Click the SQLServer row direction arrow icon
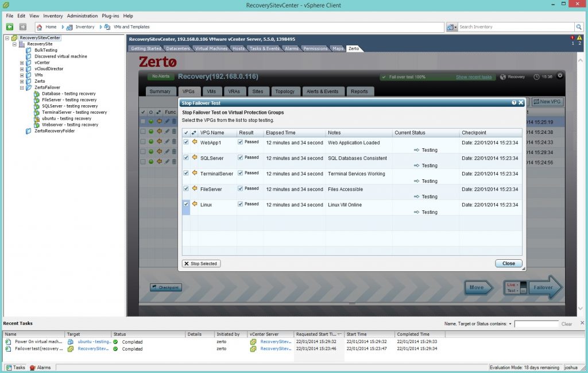Screen dimensions: 588x373 pyautogui.click(x=195, y=157)
